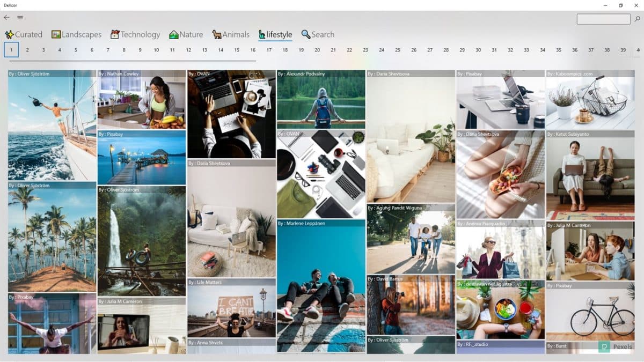This screenshot has height=362, width=644.
Task: Click the back arrow
Action: [x=7, y=17]
